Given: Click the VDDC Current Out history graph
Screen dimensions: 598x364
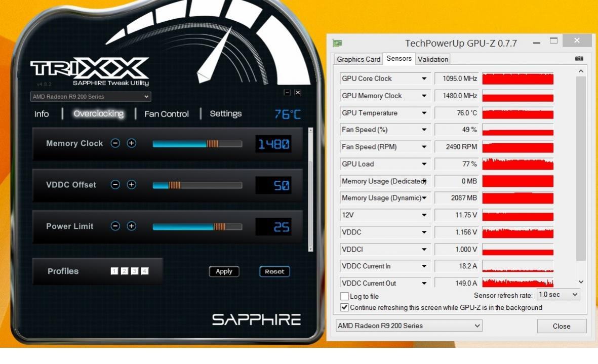Looking at the screenshot, I should click(517, 282).
